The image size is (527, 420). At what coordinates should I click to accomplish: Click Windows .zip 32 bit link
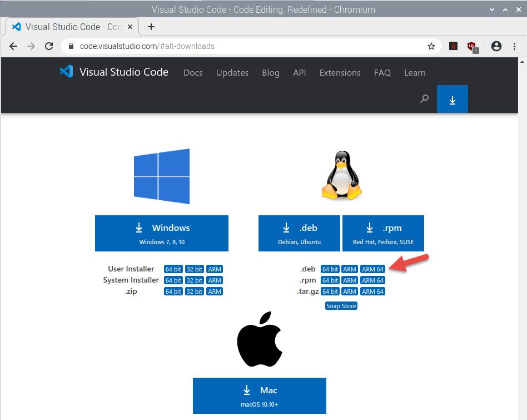(x=195, y=291)
